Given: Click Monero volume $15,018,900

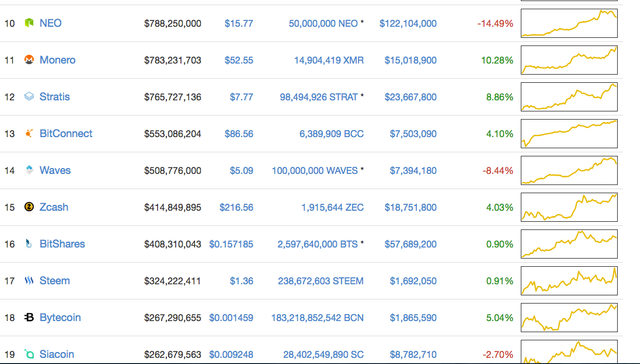Looking at the screenshot, I should coord(411,60).
